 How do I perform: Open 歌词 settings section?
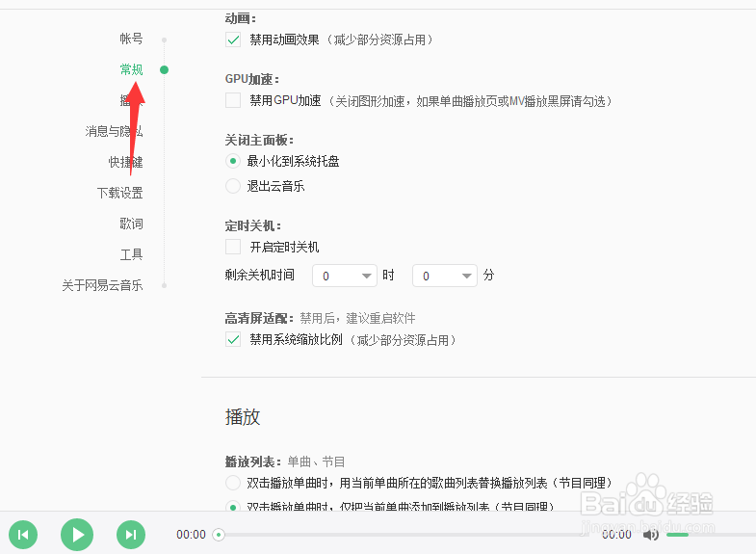coord(131,224)
